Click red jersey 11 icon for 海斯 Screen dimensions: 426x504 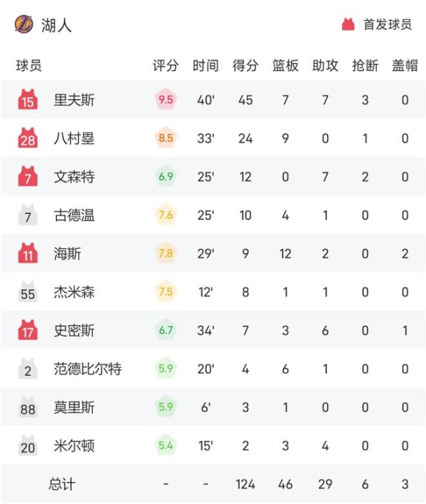[x=28, y=253]
